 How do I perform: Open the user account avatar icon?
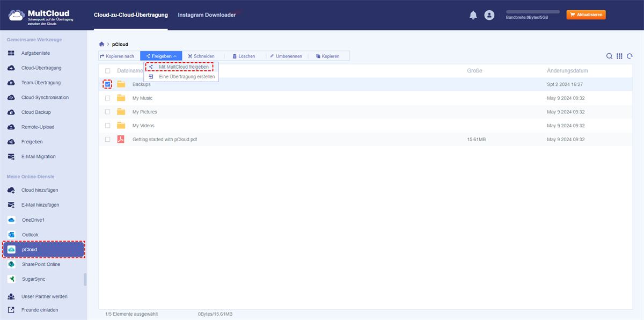(x=489, y=15)
